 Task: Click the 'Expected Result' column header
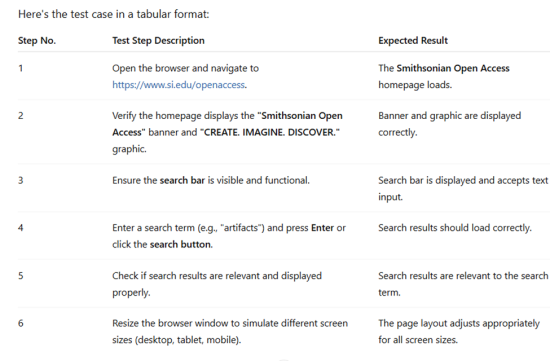[x=413, y=41]
